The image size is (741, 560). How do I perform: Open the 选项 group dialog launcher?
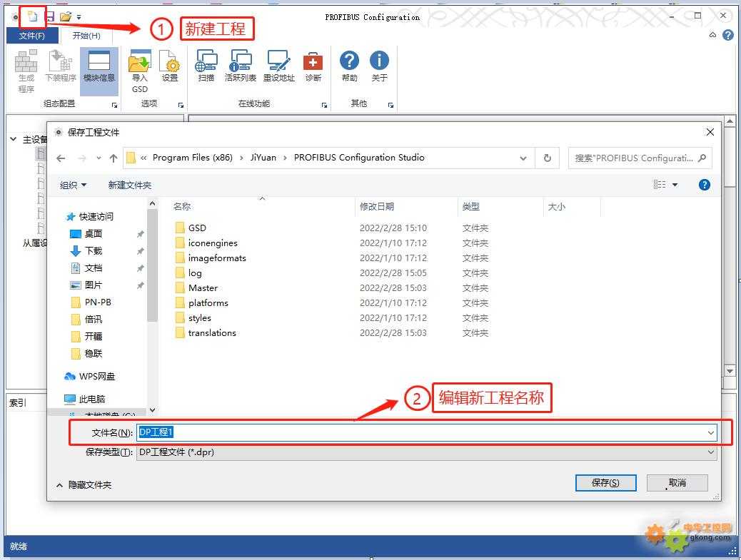tap(181, 105)
